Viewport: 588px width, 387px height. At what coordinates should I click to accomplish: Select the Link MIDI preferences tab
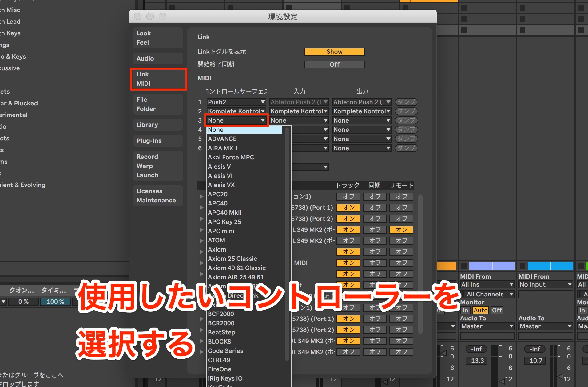[158, 79]
